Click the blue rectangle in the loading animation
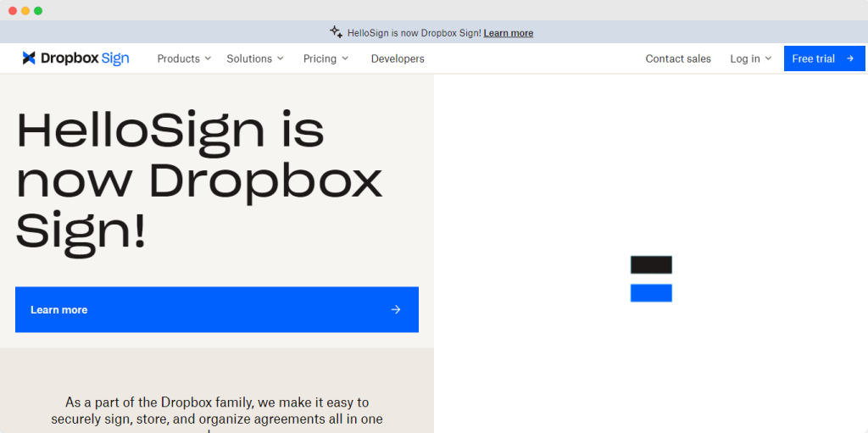Screen dimensions: 868x433 pyautogui.click(x=651, y=293)
